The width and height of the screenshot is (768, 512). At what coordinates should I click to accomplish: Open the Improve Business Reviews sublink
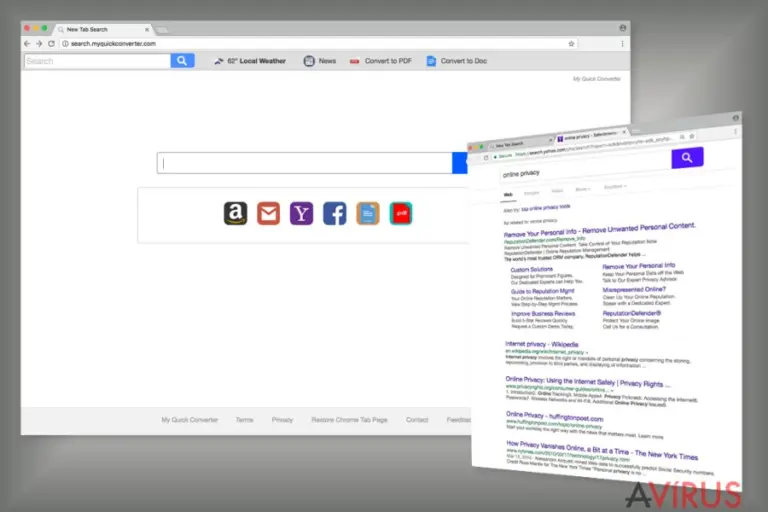(x=543, y=314)
